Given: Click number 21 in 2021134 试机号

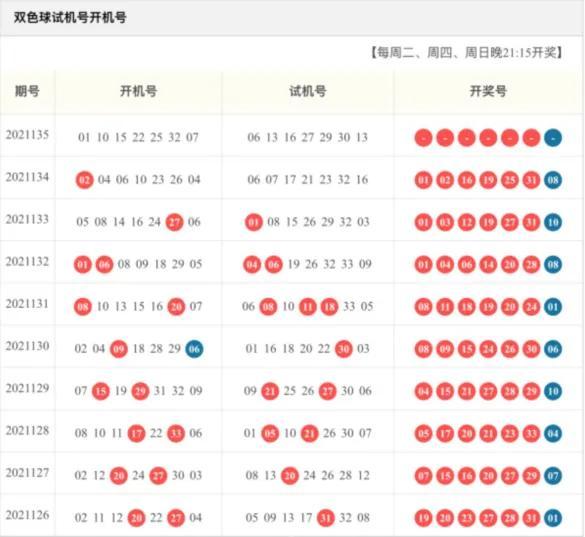Looking at the screenshot, I should coord(307,180).
